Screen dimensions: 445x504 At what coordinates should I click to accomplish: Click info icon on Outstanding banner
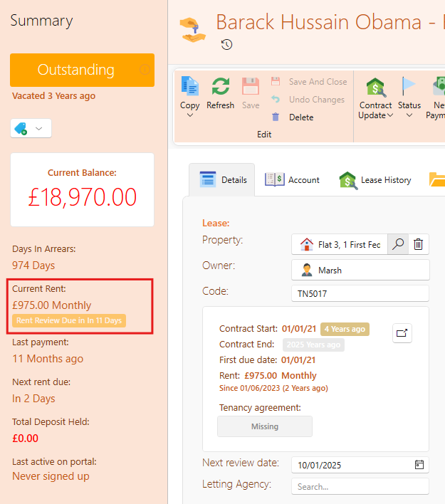click(x=145, y=70)
